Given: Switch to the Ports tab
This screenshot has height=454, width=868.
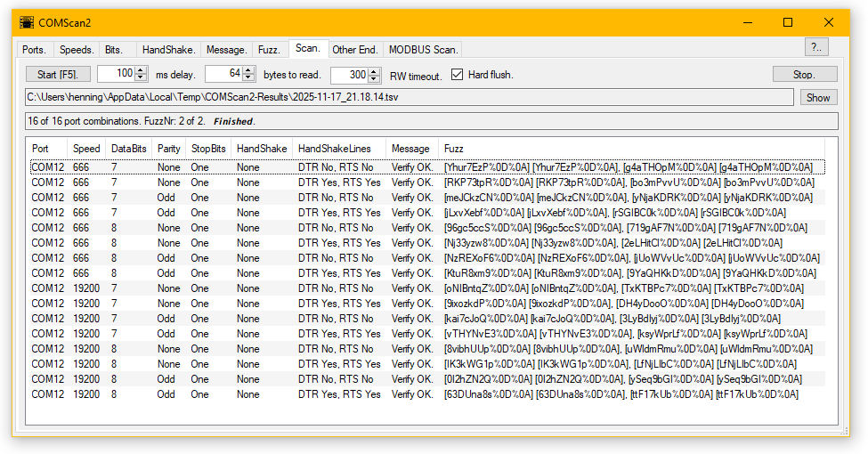Looking at the screenshot, I should click(x=35, y=49).
